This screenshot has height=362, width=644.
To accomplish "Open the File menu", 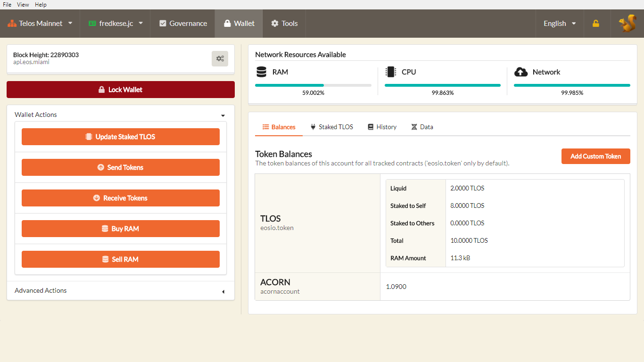I will tap(7, 5).
